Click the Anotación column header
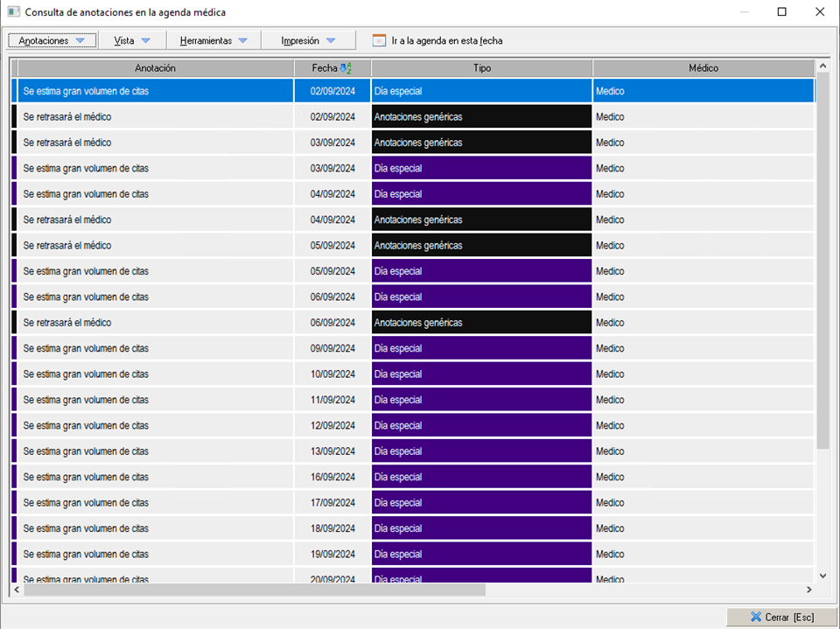The width and height of the screenshot is (840, 629). coord(156,68)
